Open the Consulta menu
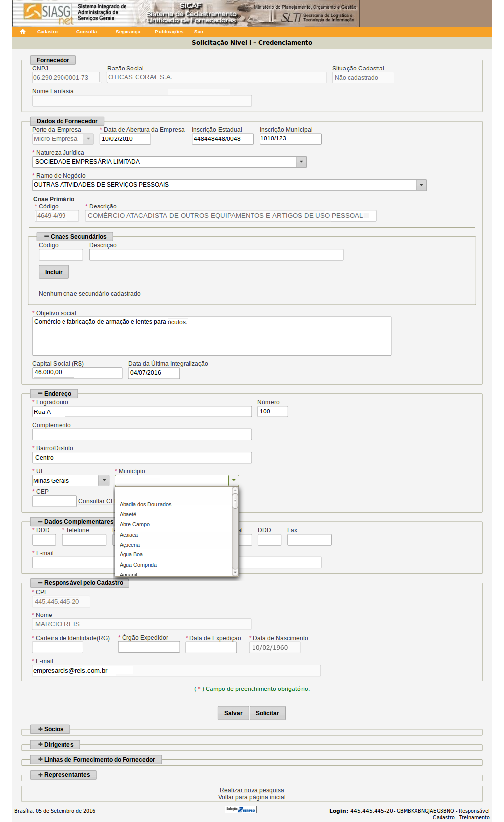 (87, 32)
